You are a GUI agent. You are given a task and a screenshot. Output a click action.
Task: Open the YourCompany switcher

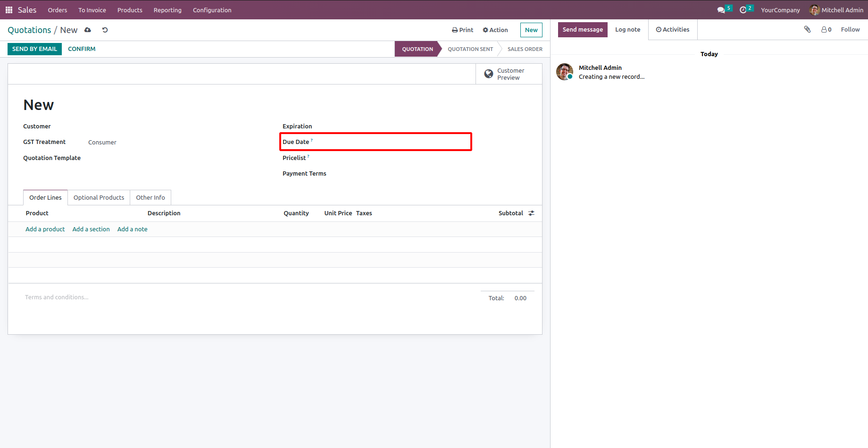[780, 10]
